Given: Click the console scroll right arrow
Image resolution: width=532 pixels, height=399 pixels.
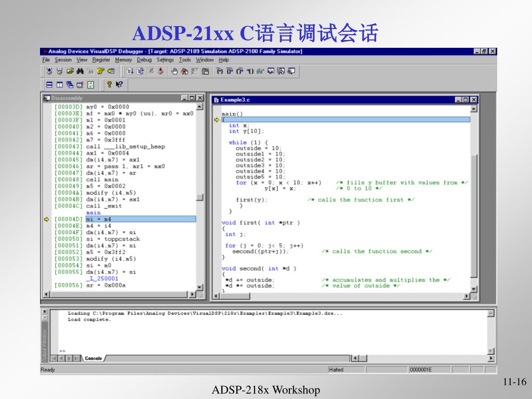Looking at the screenshot, I should [x=490, y=358].
